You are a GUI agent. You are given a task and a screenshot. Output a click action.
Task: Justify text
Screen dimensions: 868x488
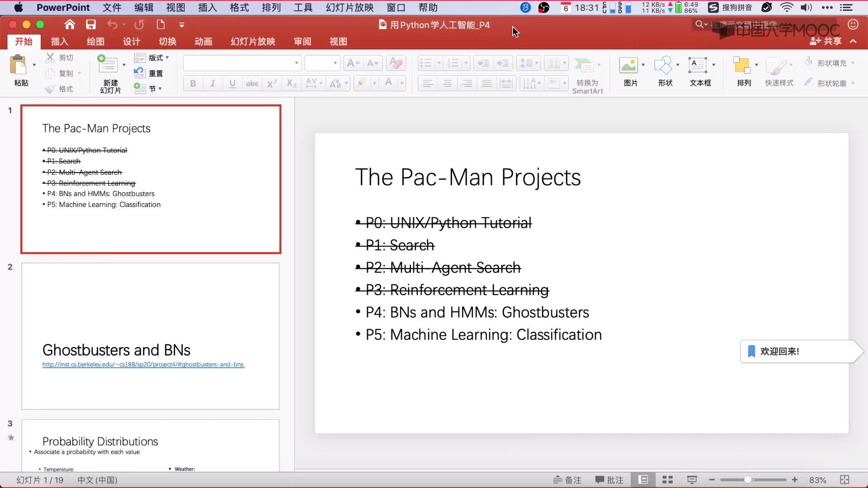click(486, 83)
